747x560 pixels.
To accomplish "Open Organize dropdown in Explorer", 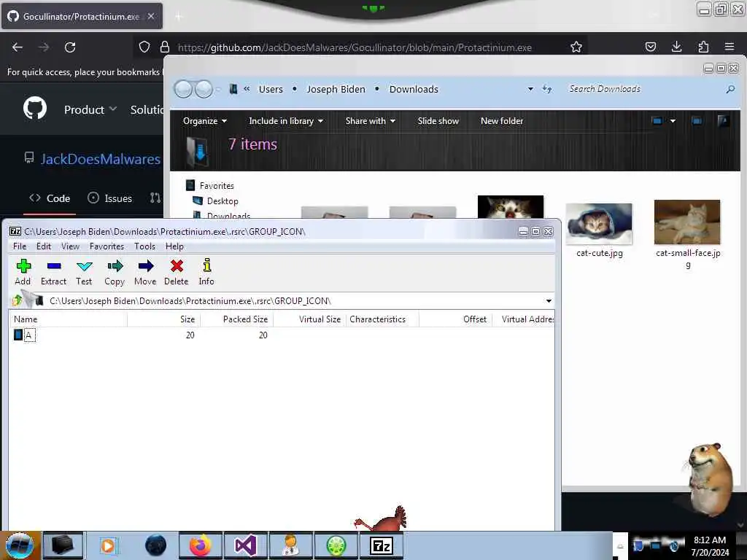I will (205, 121).
